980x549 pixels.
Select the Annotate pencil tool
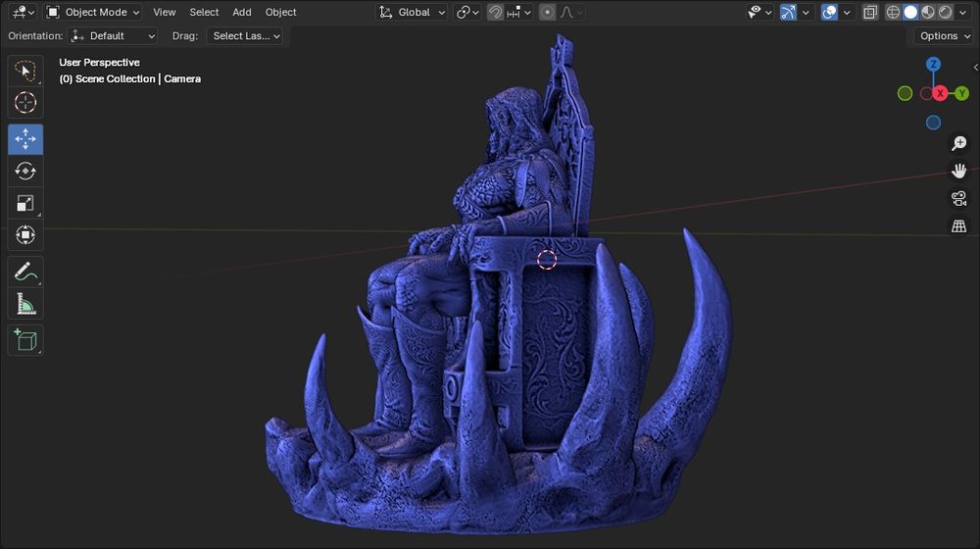pos(25,272)
